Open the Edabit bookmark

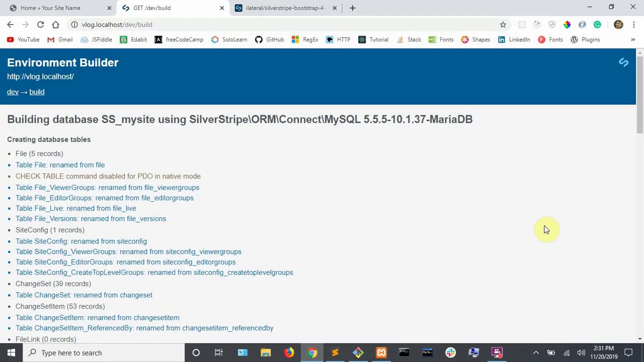[133, 40]
